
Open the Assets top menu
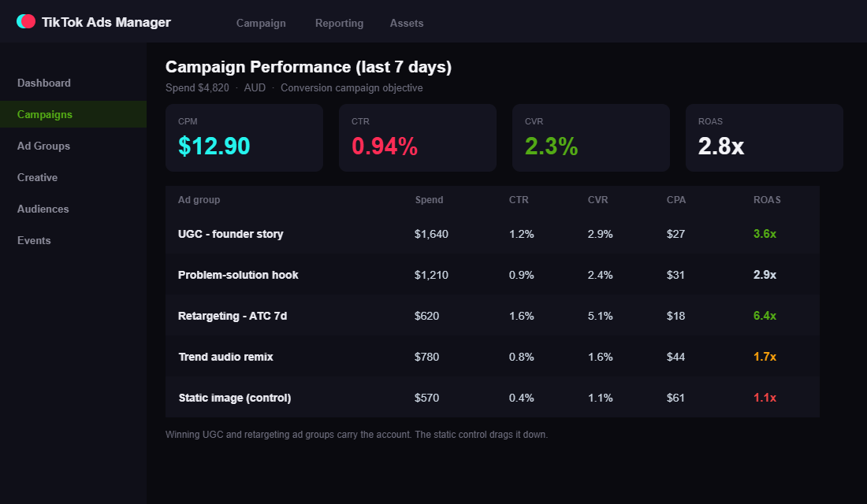(x=407, y=23)
